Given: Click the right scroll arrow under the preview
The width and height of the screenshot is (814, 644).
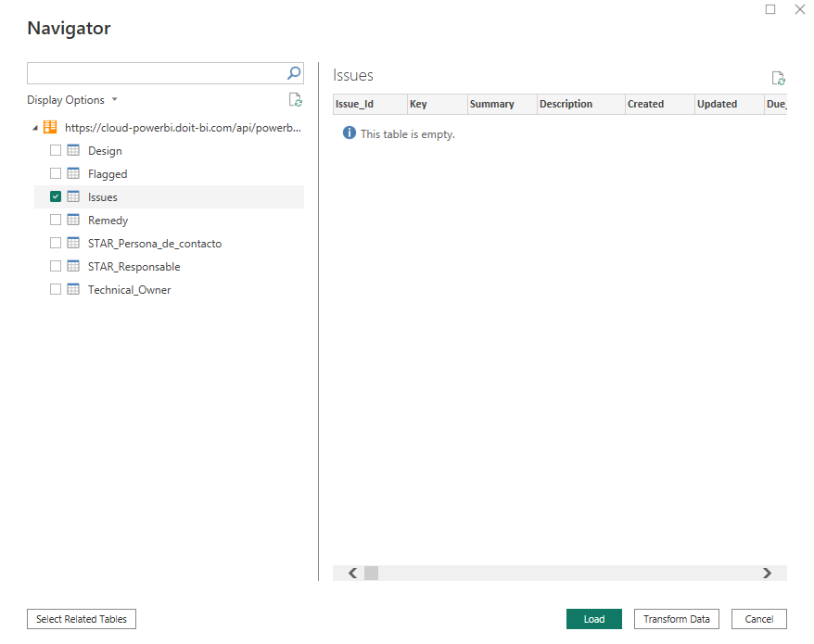Looking at the screenshot, I should pos(769,573).
